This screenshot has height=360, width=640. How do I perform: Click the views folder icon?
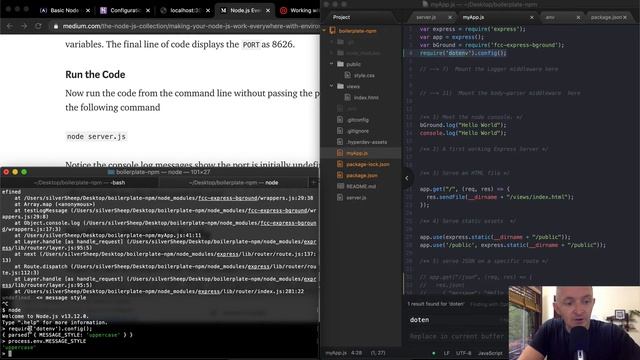point(340,86)
